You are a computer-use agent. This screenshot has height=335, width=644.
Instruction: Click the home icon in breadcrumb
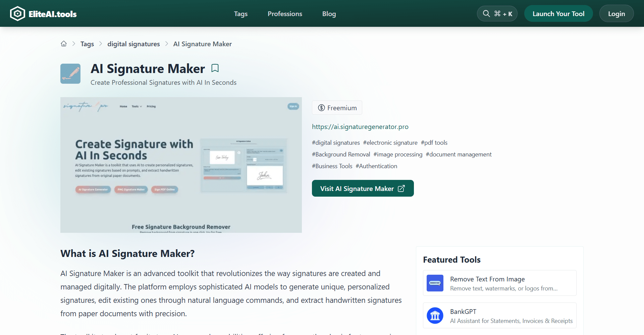click(x=64, y=44)
